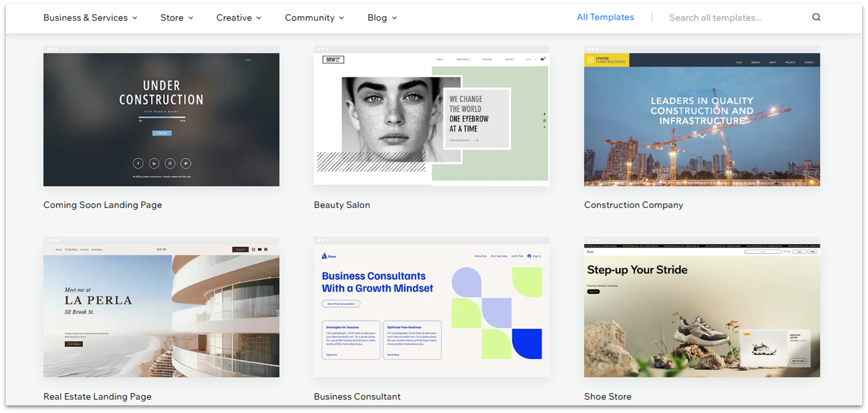Click the LinkedIn icon in Under Construction preview
This screenshot has height=413, width=868.
pyautogui.click(x=154, y=164)
